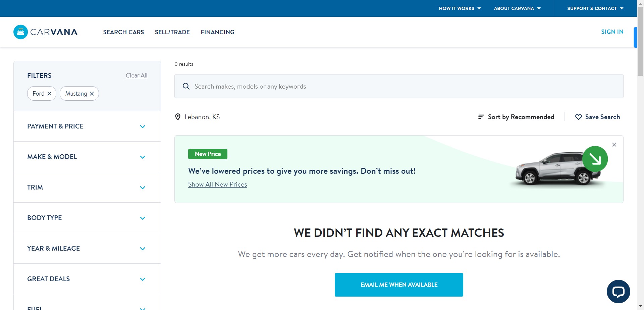Dismiss the New Price banner
This screenshot has height=310, width=644.
614,145
